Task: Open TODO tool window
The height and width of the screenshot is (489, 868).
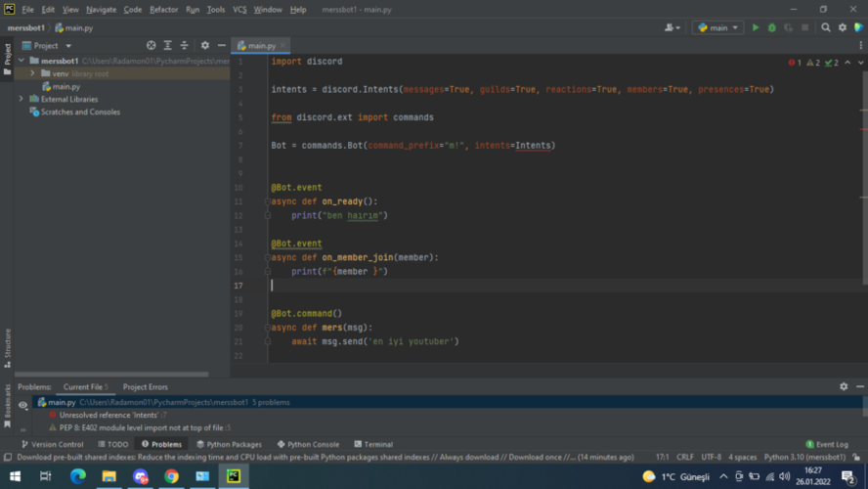Action: tap(113, 444)
